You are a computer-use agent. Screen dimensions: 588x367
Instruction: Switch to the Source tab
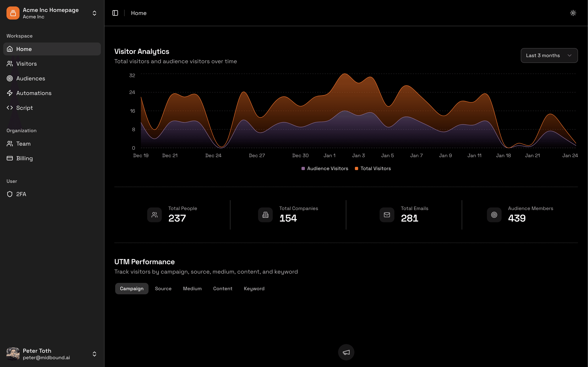pos(163,288)
